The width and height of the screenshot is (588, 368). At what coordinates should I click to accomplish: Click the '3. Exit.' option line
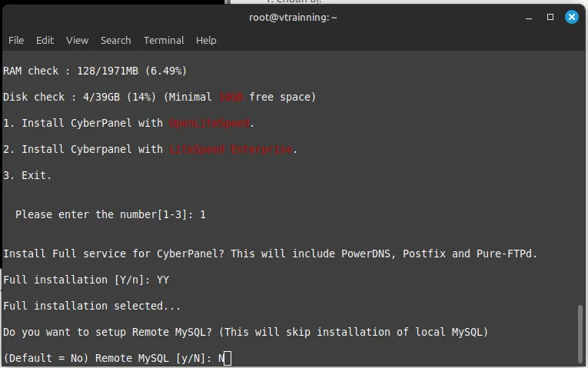click(28, 175)
